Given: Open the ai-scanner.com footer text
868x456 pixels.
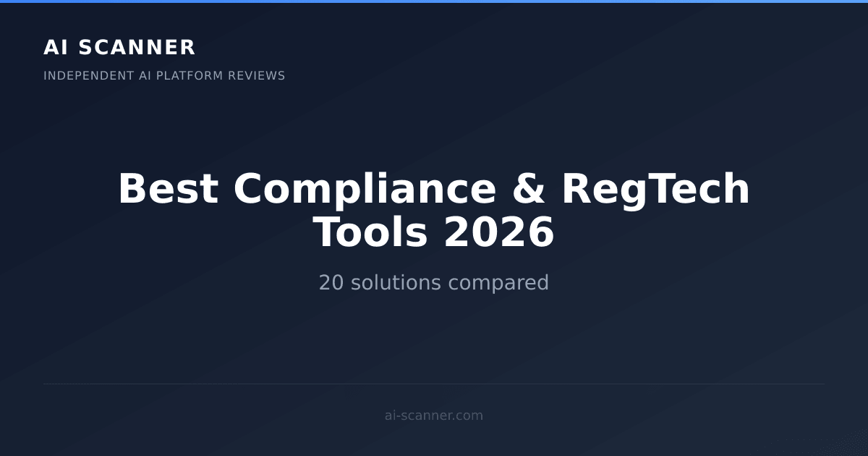Looking at the screenshot, I should [434, 415].
